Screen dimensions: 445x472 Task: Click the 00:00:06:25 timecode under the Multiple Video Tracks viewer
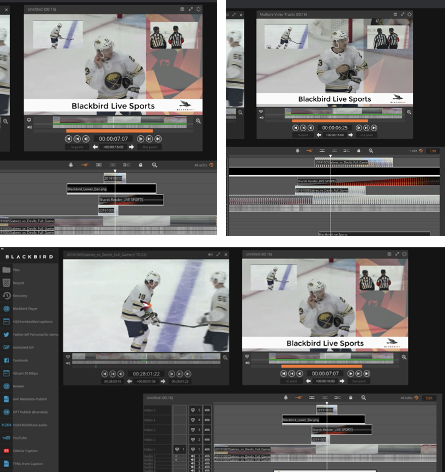(x=335, y=128)
